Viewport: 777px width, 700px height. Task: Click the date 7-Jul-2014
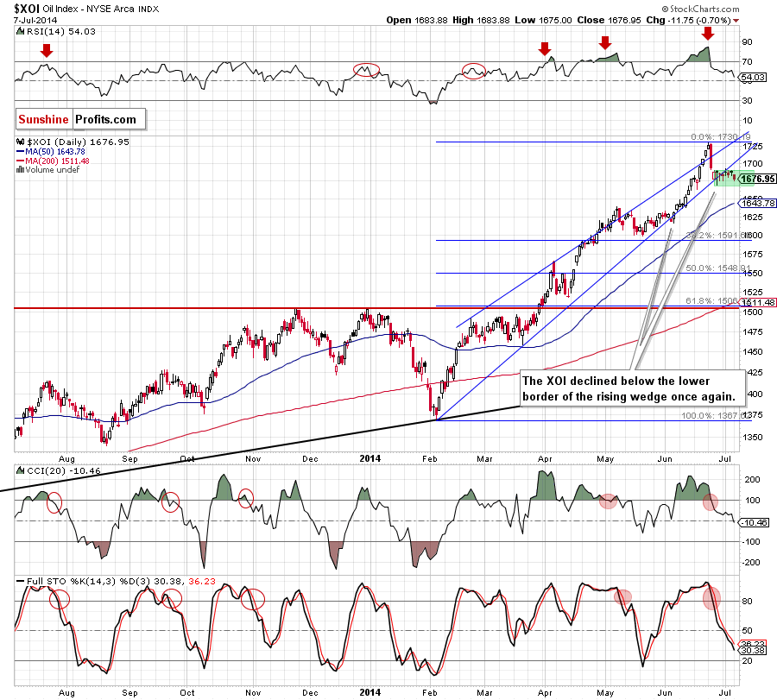pos(35,21)
